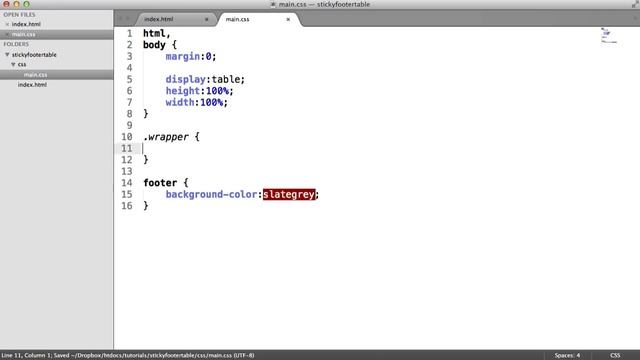The height and width of the screenshot is (360, 640).
Task: Collapse the stickyfootertable folder
Action: pyautogui.click(x=7, y=54)
